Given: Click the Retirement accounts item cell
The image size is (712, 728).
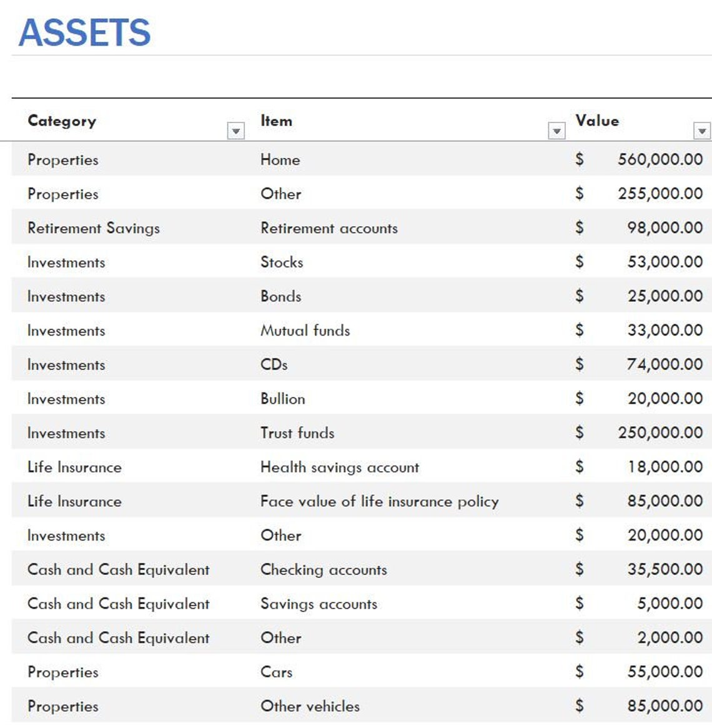Looking at the screenshot, I should click(x=329, y=228).
